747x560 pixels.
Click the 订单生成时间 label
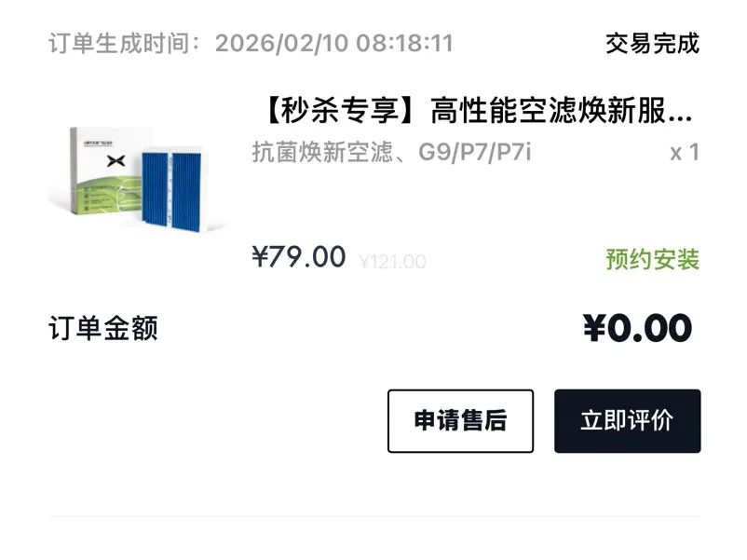121,43
